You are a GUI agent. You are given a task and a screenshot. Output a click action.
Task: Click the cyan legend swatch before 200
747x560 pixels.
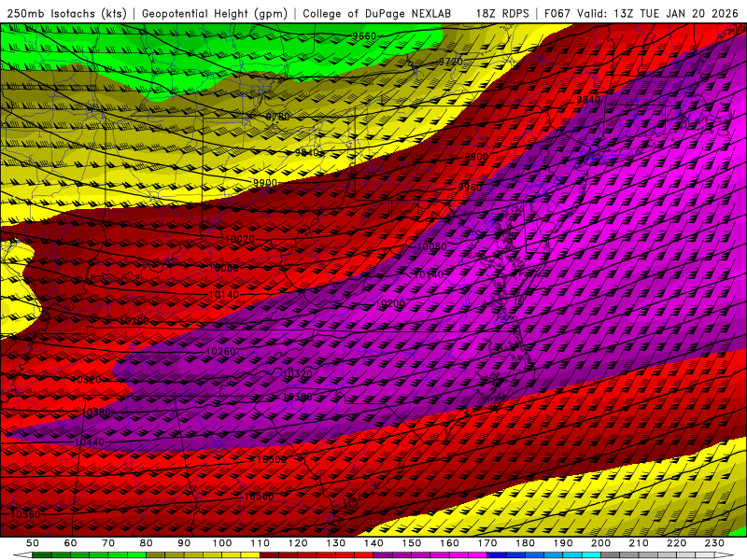pyautogui.click(x=591, y=555)
